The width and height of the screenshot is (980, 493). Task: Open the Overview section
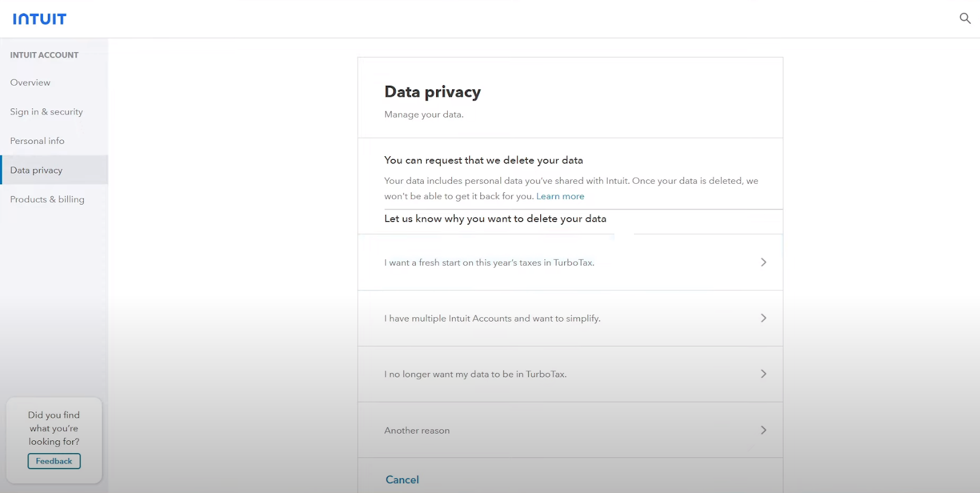click(x=30, y=83)
